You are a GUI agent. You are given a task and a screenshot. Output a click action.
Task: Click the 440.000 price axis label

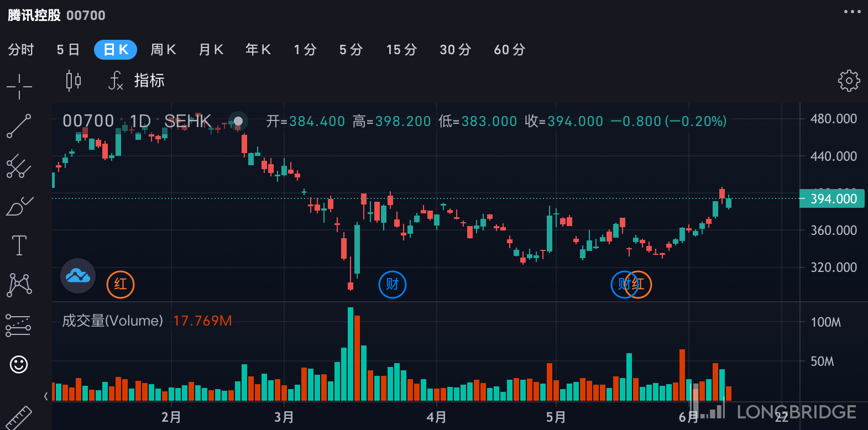[x=834, y=156]
